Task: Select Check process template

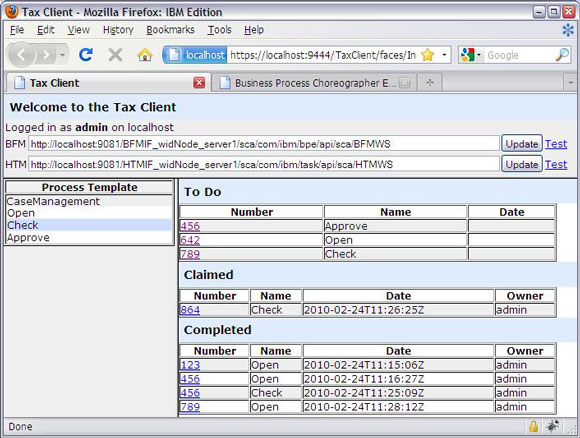Action: 89,225
